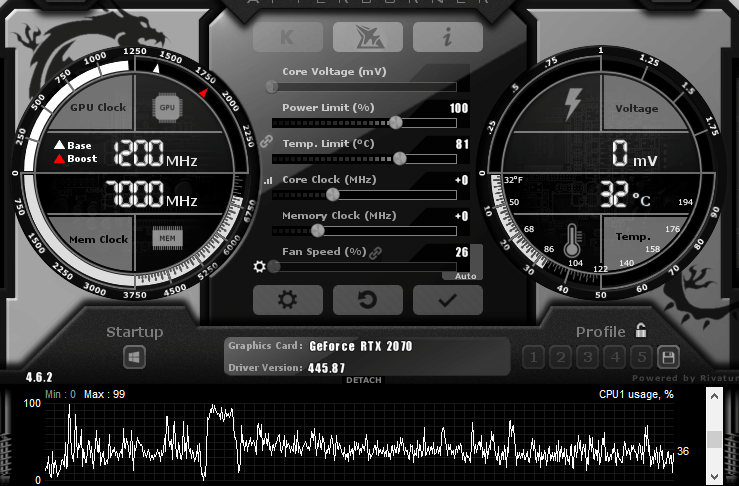The image size is (739, 486).
Task: Click the Power Limit slider handle
Action: [x=395, y=123]
